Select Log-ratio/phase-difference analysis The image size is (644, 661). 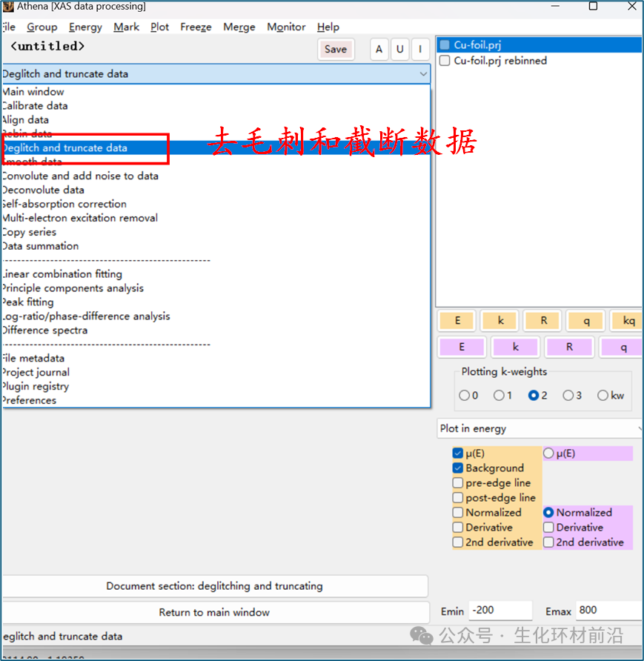click(216, 316)
